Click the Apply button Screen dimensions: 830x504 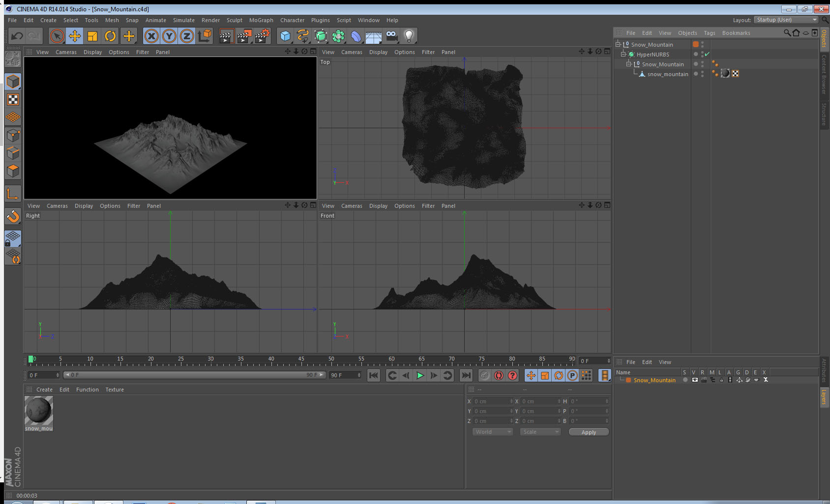589,432
